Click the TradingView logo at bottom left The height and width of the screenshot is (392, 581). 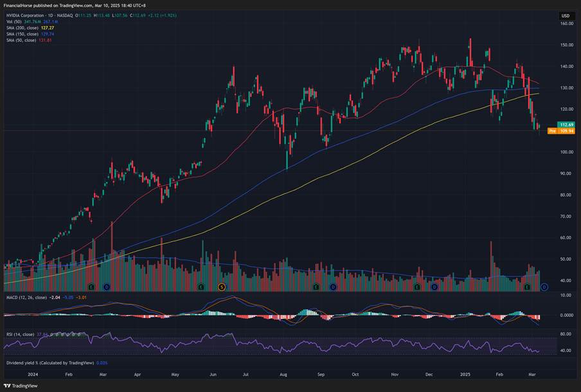coord(21,386)
